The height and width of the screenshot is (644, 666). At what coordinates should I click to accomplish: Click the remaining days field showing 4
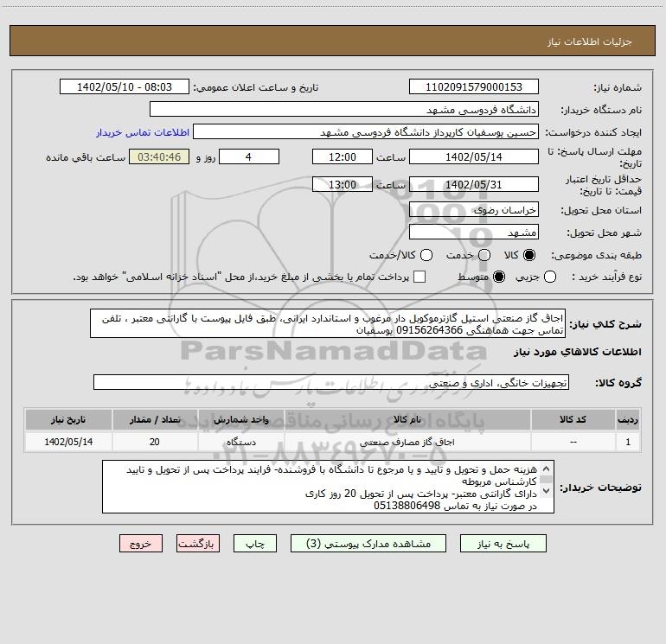coord(249,156)
